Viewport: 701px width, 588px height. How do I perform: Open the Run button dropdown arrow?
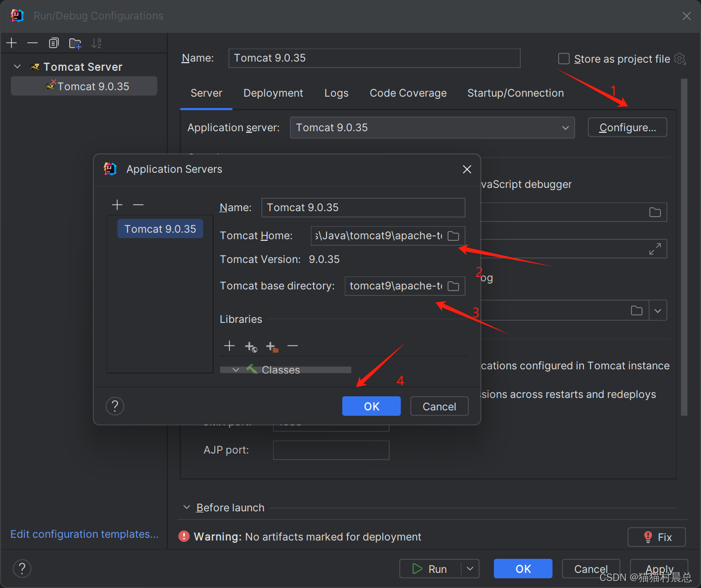pos(470,569)
